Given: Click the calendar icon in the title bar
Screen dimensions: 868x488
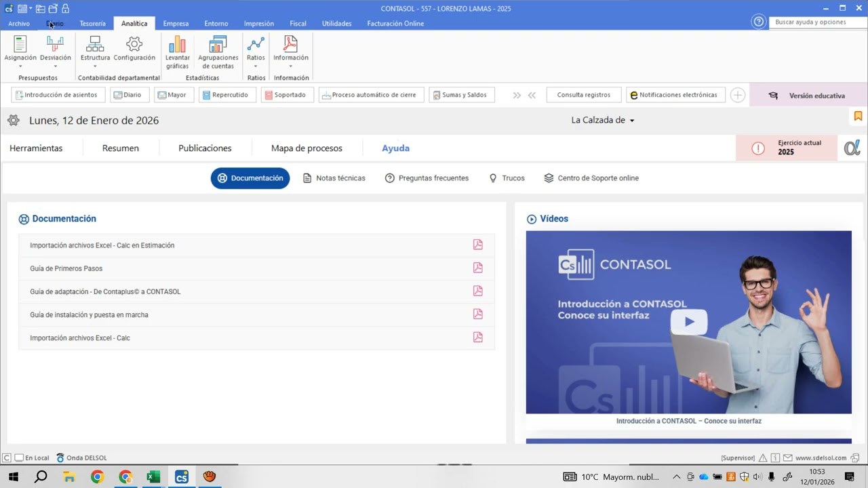Looking at the screenshot, I should (22, 9).
